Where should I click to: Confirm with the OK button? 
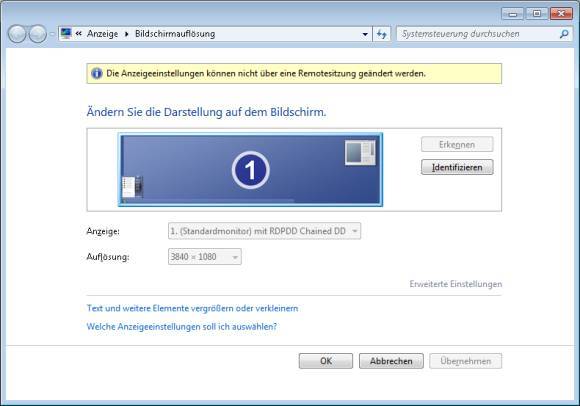326,361
